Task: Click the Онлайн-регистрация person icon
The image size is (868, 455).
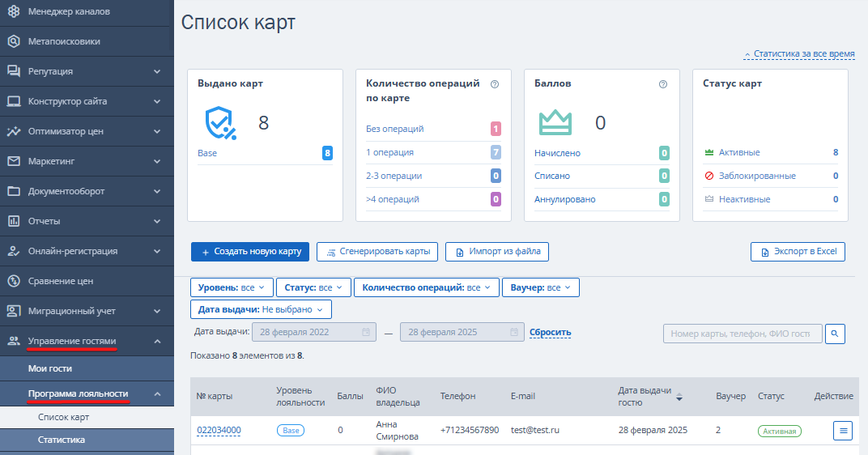Action: 13,251
